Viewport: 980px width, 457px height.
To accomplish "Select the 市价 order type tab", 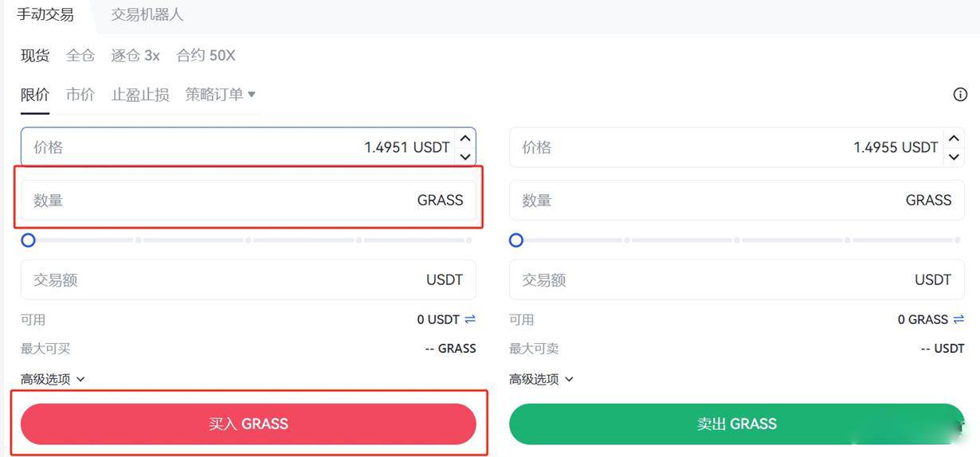I will point(80,95).
